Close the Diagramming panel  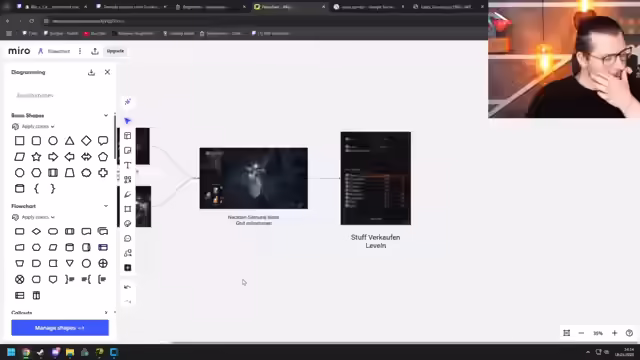107,72
